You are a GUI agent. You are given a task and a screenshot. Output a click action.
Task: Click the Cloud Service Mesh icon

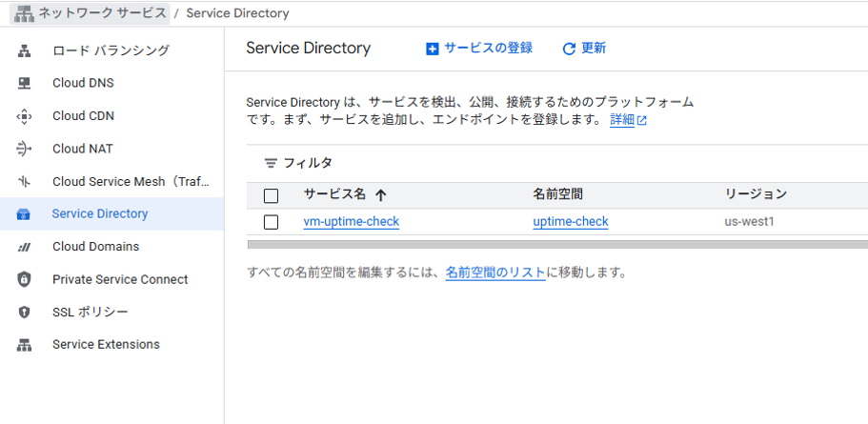[24, 182]
